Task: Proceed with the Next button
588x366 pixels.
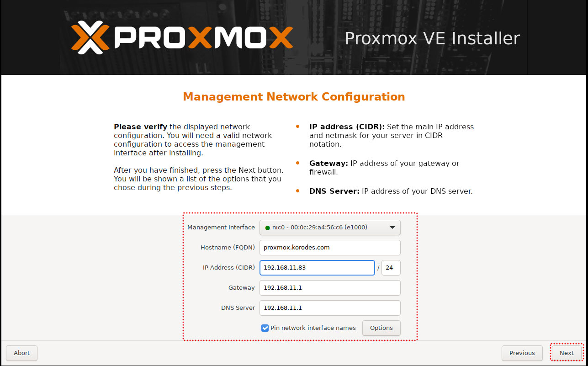Action: [567, 353]
